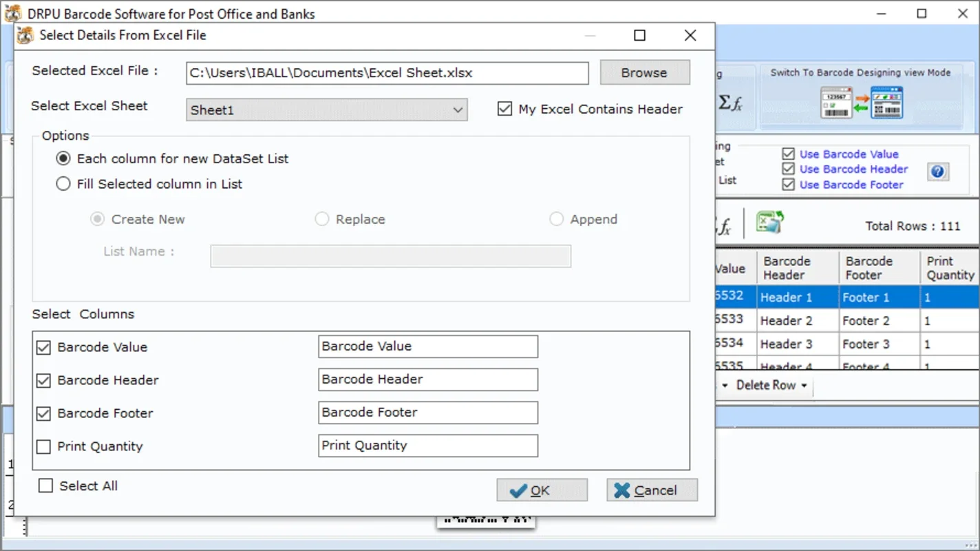980x551 pixels.
Task: Click the Barcode Footer column heading in table
Action: (x=880, y=268)
